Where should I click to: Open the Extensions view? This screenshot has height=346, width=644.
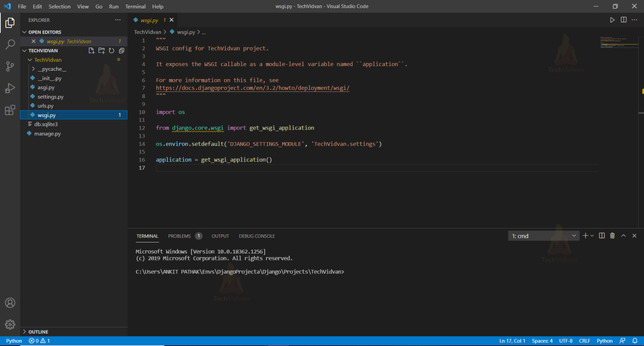point(10,110)
